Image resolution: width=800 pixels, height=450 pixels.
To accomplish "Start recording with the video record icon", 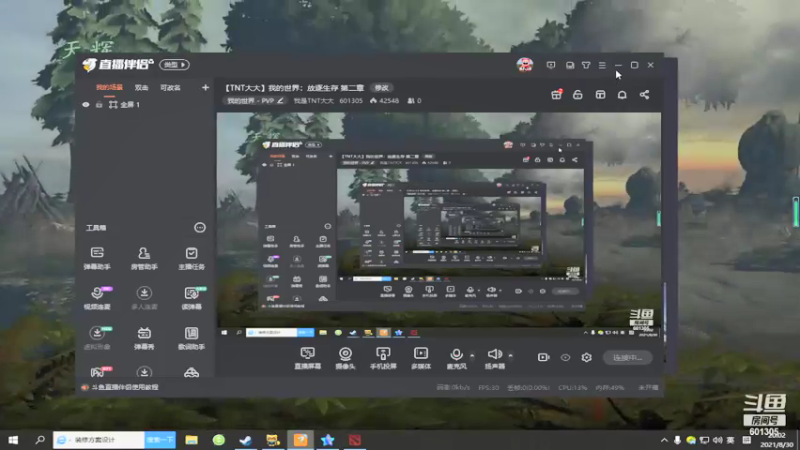I will (x=543, y=357).
